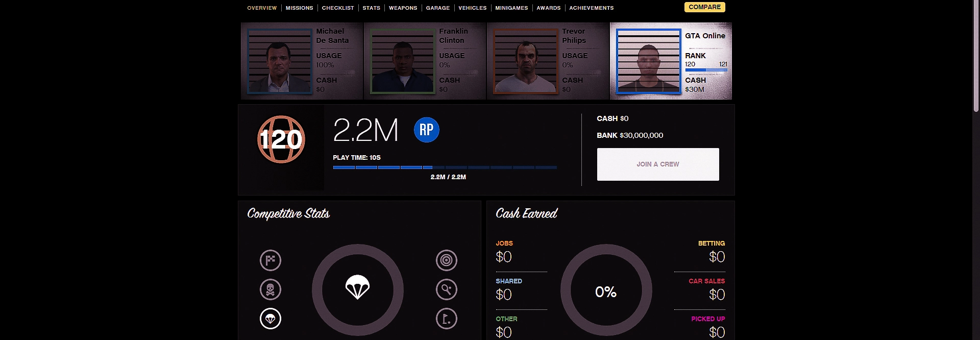Select Trevor Philips character card

click(x=548, y=61)
